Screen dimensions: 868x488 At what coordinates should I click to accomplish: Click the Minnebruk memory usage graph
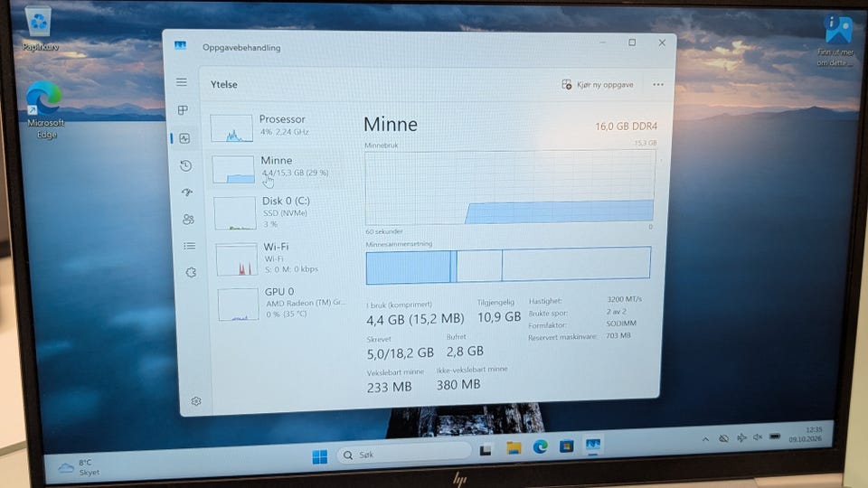[509, 188]
